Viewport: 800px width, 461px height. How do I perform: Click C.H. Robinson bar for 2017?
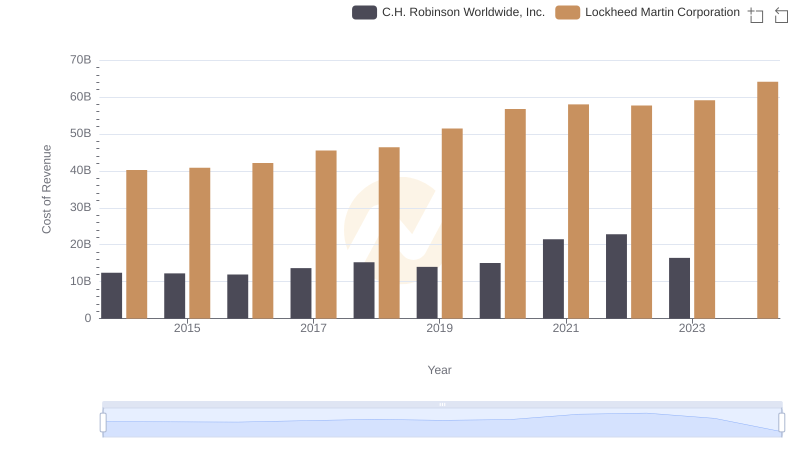click(x=301, y=293)
